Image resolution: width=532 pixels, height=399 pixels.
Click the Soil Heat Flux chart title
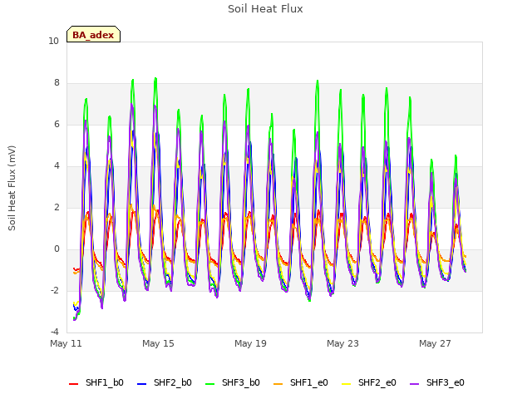point(265,9)
